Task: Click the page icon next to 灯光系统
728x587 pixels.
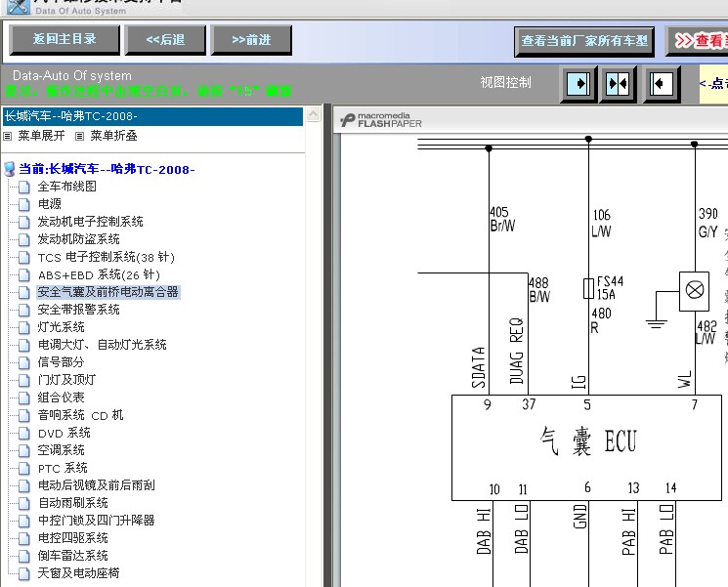Action: [25, 327]
